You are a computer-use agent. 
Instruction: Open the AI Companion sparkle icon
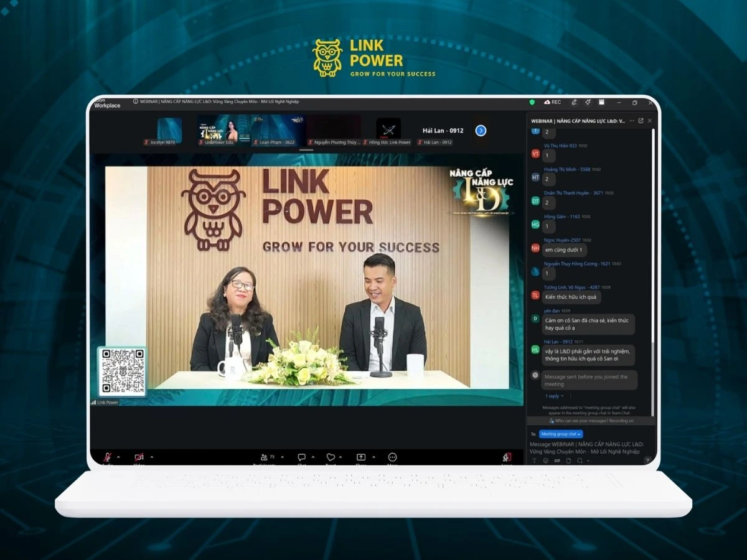[588, 102]
